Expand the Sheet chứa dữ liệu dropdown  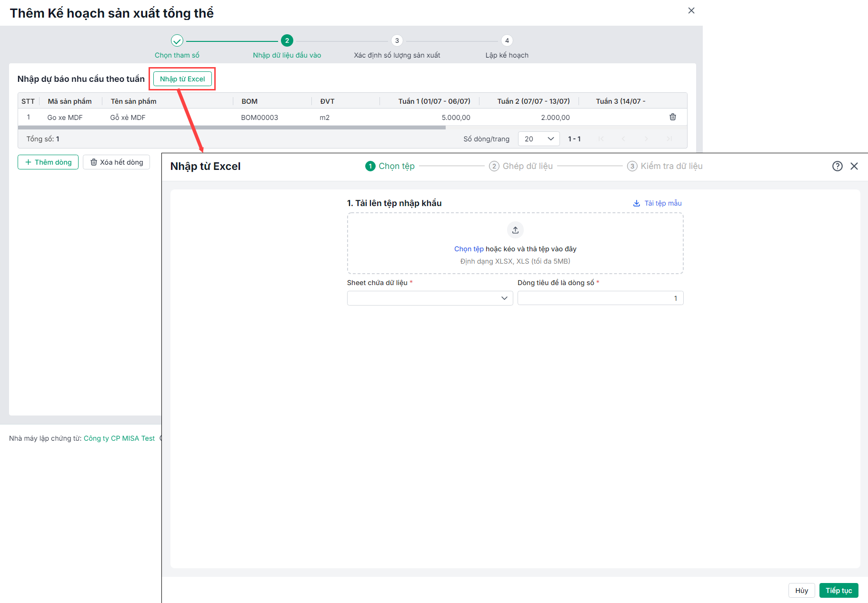[429, 298]
